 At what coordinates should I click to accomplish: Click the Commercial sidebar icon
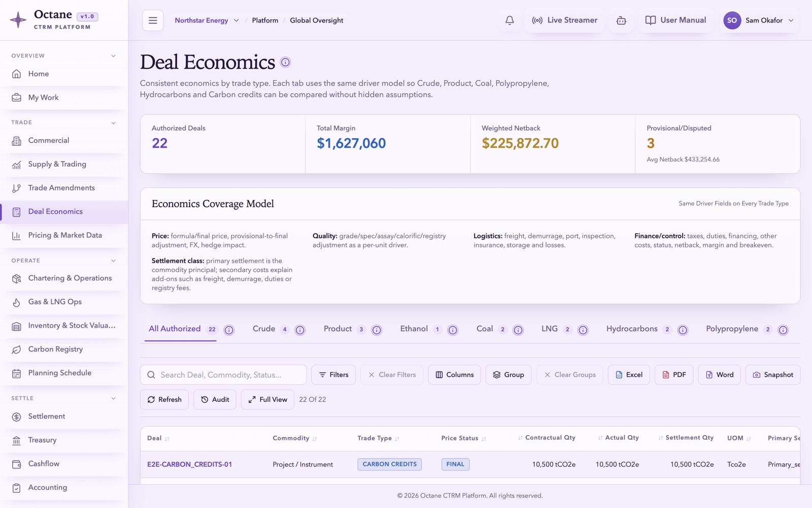click(17, 141)
